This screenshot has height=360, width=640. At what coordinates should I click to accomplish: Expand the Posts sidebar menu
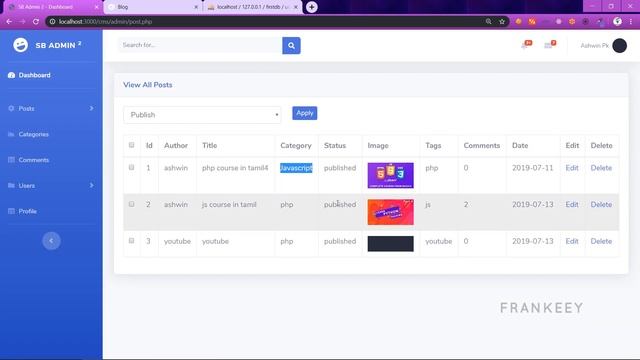click(51, 109)
